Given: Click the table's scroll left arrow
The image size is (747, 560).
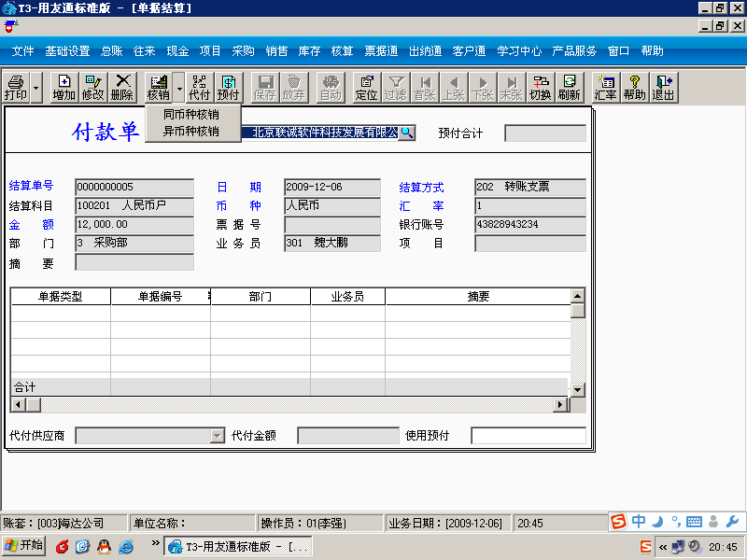Looking at the screenshot, I should [x=18, y=405].
